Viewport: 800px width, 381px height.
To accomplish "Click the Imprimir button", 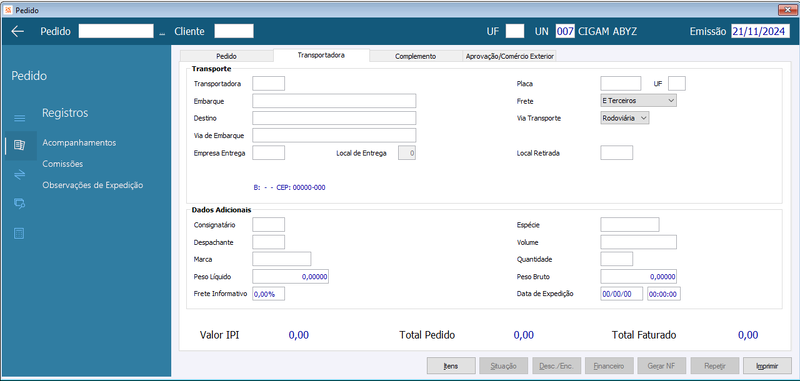I will click(767, 366).
